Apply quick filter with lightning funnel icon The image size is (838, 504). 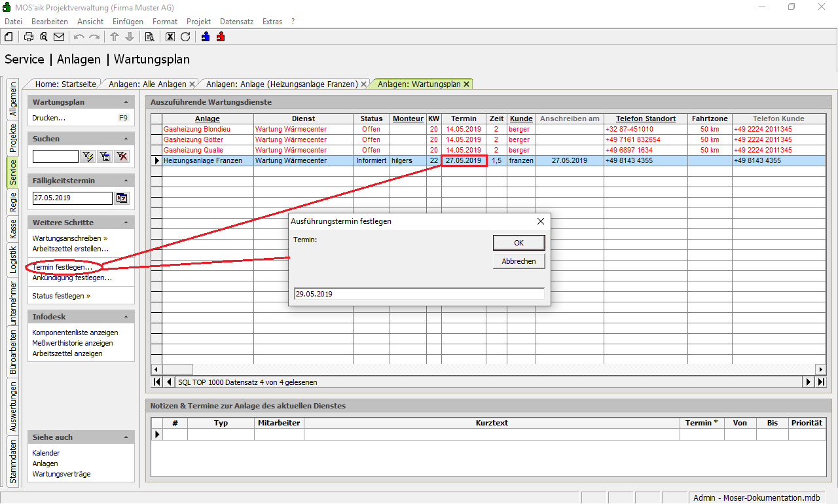tap(88, 156)
